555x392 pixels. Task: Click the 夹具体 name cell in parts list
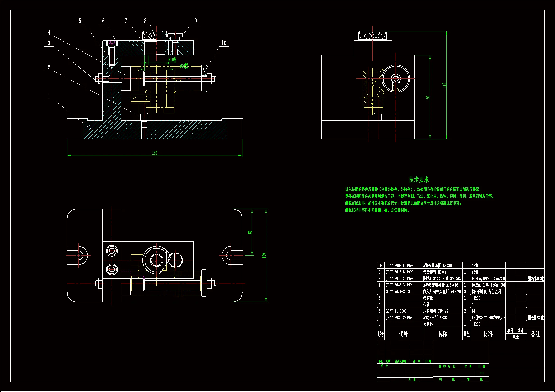coord(428,324)
